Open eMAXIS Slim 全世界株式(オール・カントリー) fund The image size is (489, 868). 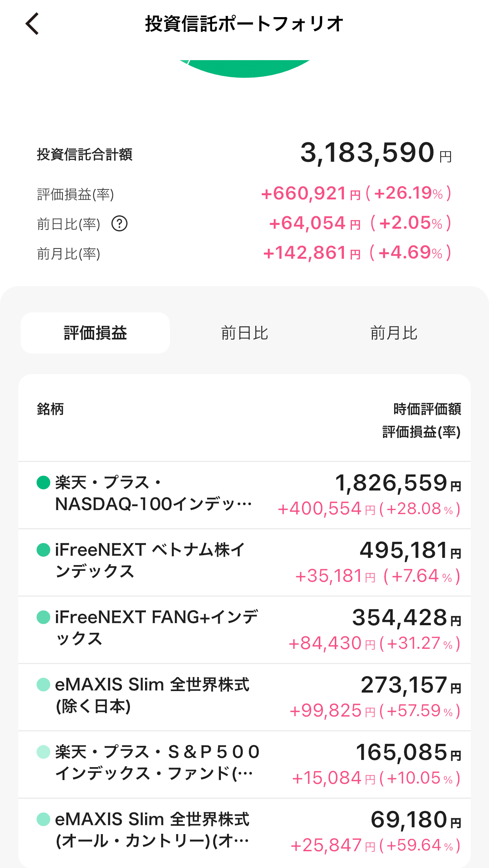coord(152,830)
